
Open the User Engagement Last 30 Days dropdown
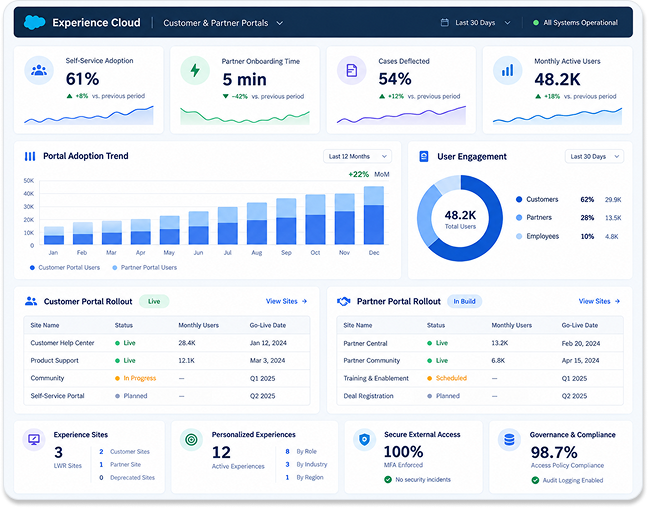(594, 156)
